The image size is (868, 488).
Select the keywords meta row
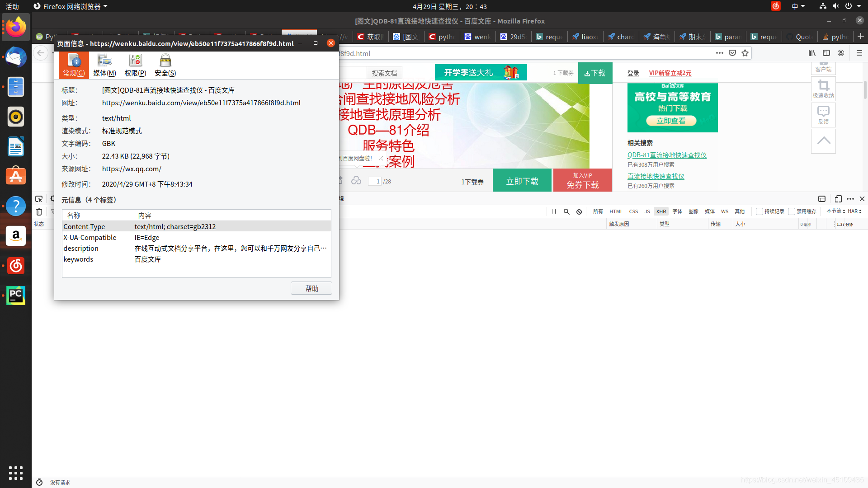tap(197, 259)
